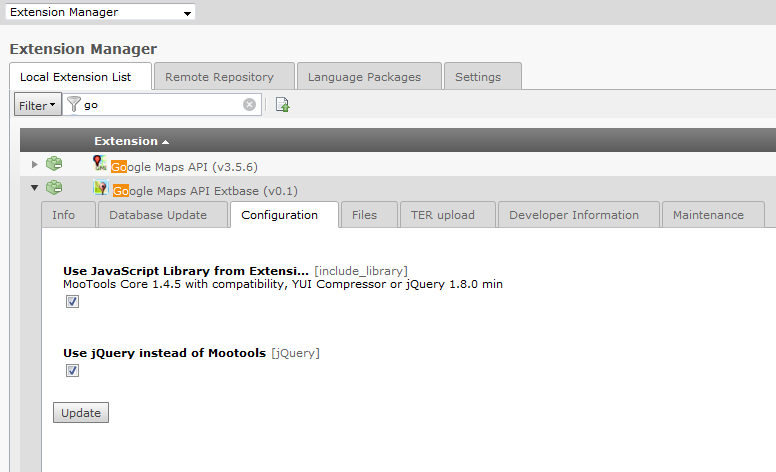The width and height of the screenshot is (776, 472).
Task: Collapse the Google Maps API Extbase row
Action: click(x=35, y=188)
